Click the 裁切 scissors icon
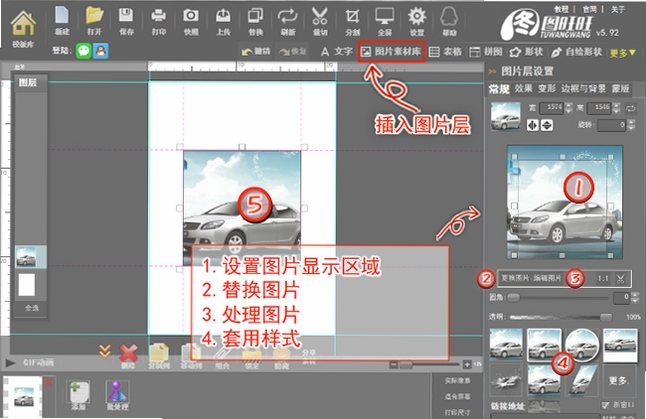This screenshot has width=646, height=419. 320,16
